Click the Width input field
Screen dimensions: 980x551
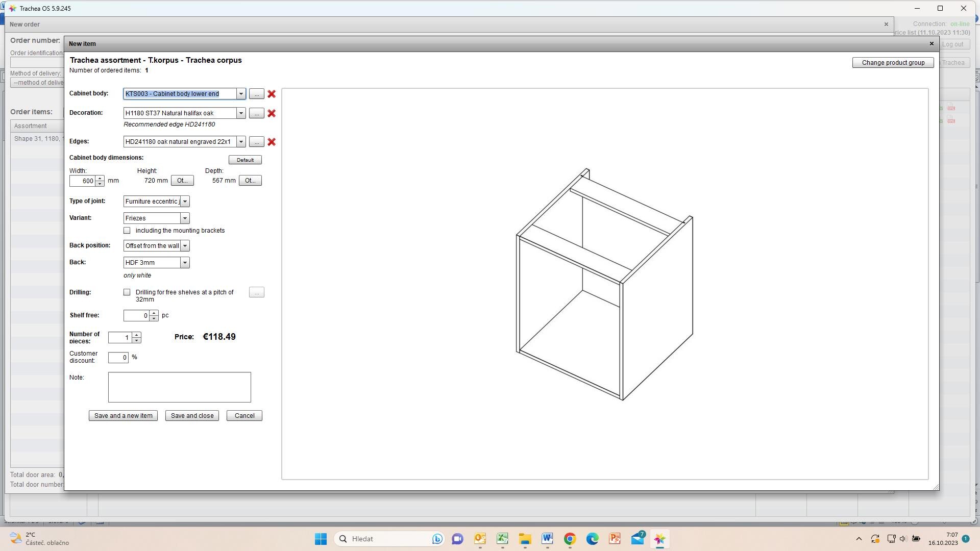(82, 181)
